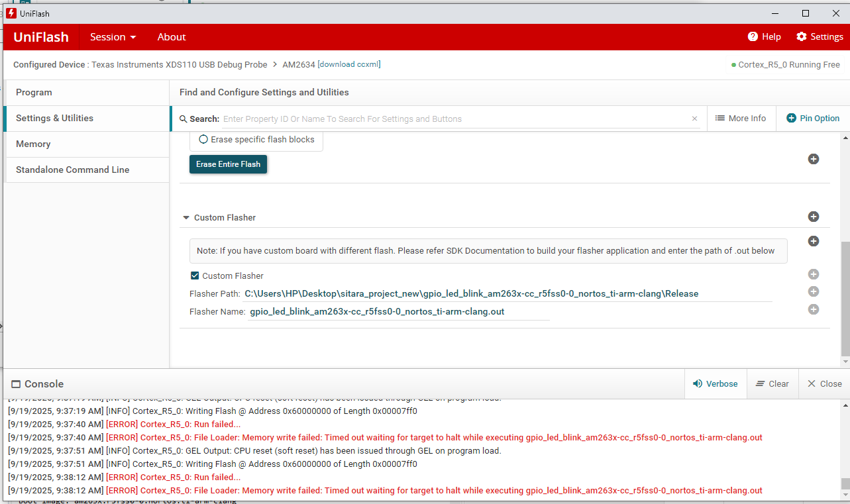Click the 9:37:51 AM Writing Flash info line
This screenshot has height=504, width=850.
pyautogui.click(x=213, y=464)
